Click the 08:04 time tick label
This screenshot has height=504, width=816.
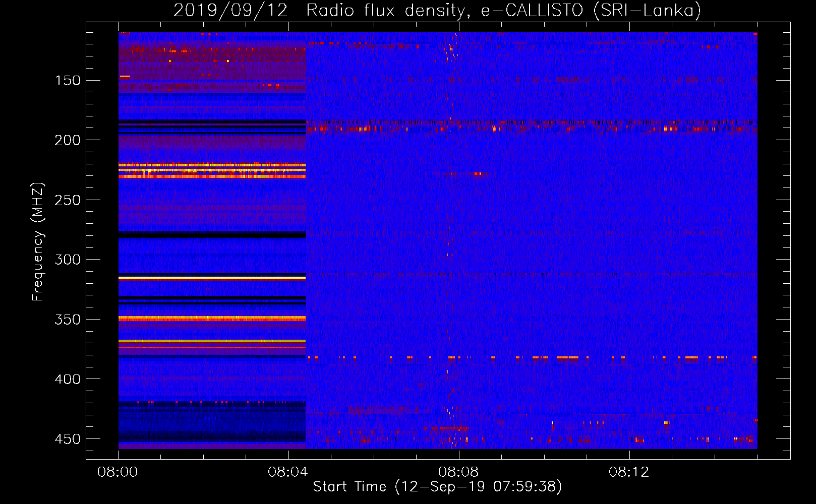(288, 472)
